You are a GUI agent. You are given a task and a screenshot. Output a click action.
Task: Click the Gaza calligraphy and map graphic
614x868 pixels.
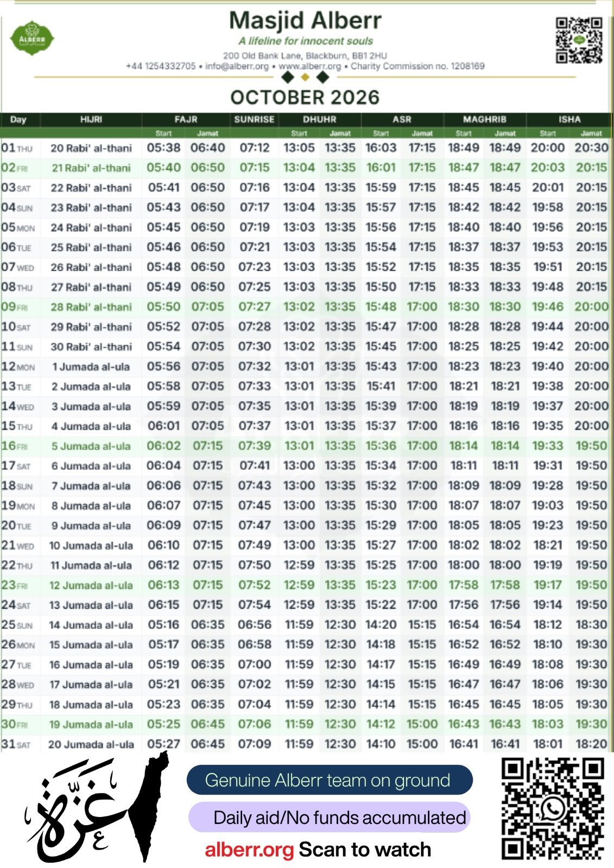coord(97,807)
